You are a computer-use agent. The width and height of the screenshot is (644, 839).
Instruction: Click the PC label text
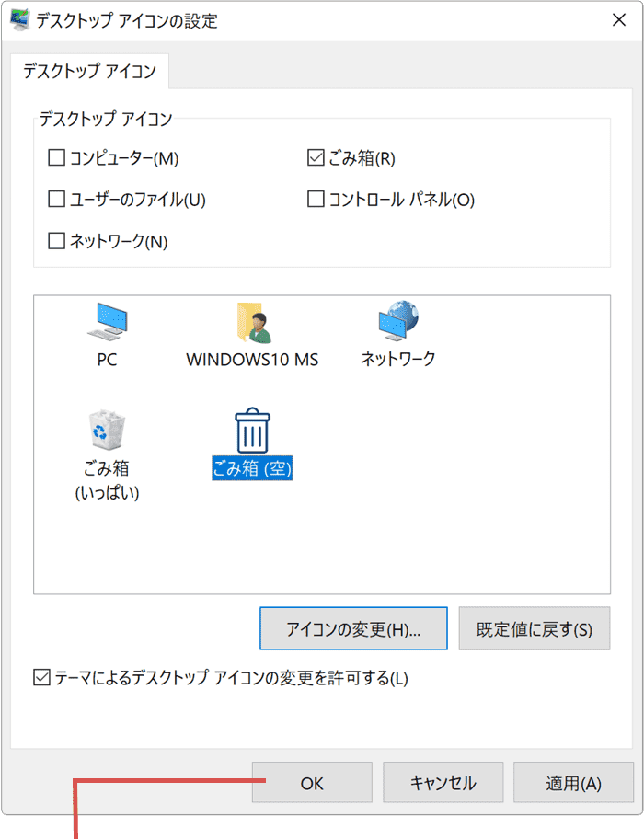point(107,360)
